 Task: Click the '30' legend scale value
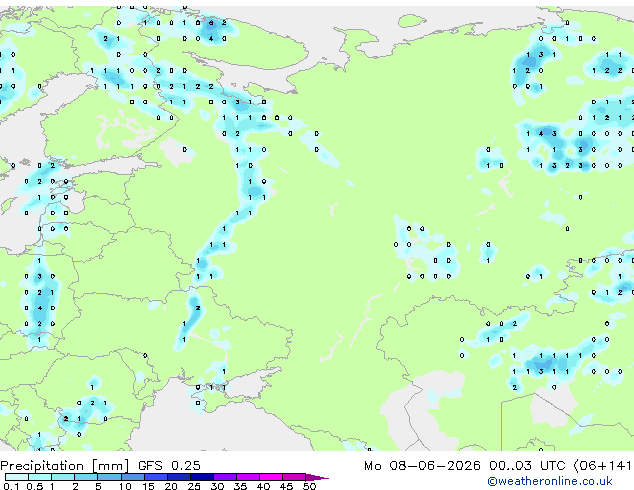[217, 486]
